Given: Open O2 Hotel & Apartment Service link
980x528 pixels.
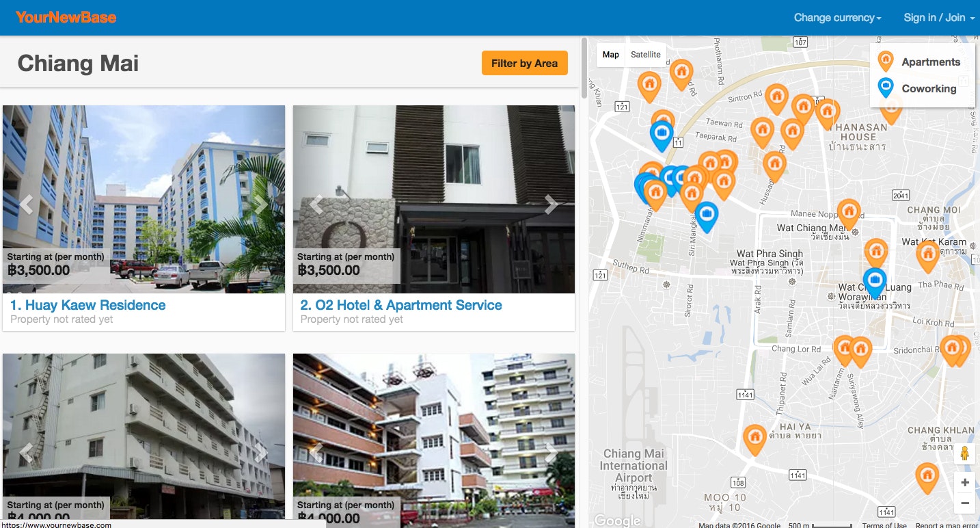Looking at the screenshot, I should coord(401,305).
